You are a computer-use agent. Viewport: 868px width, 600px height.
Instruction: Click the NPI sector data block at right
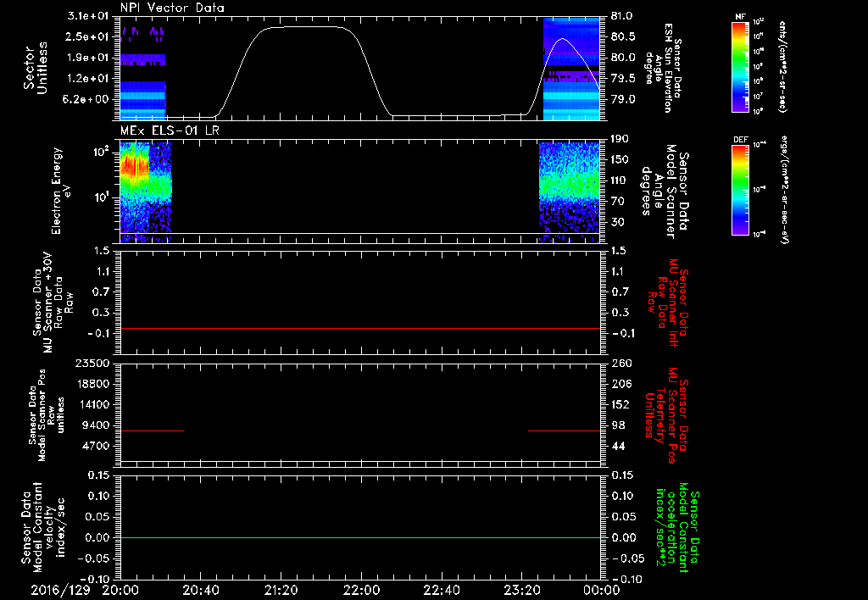coord(571,69)
